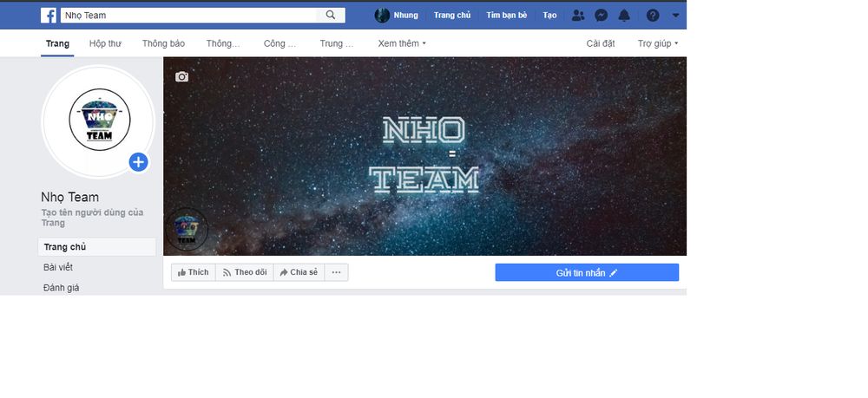Open the account dropdown arrow in top bar
Image resolution: width=868 pixels, height=398 pixels.
[x=675, y=15]
